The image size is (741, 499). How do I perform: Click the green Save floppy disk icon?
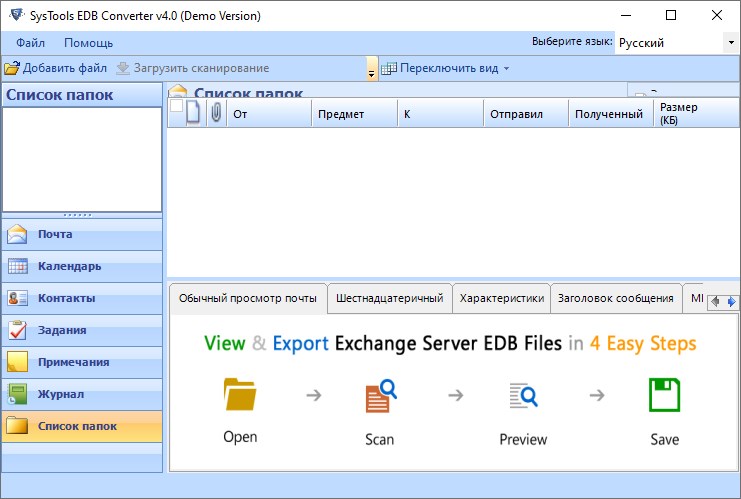[664, 395]
